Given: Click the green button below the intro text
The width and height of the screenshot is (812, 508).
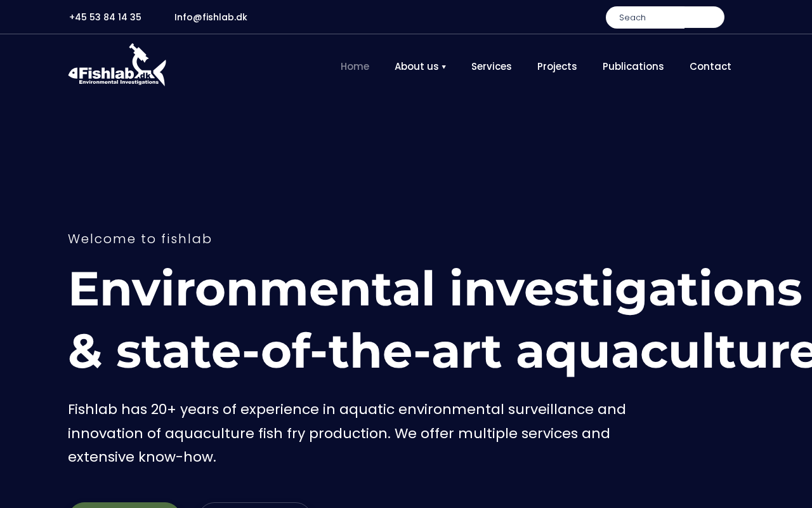Looking at the screenshot, I should click(x=124, y=505).
